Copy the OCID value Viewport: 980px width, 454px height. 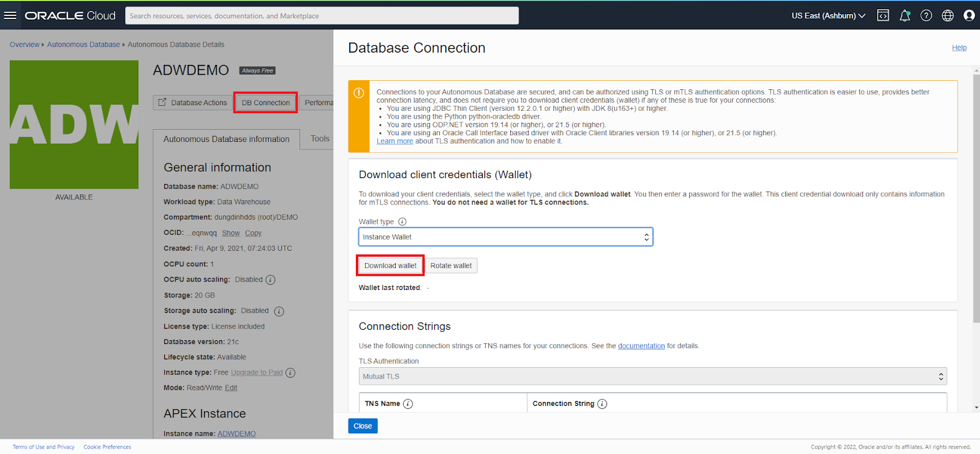(x=253, y=233)
